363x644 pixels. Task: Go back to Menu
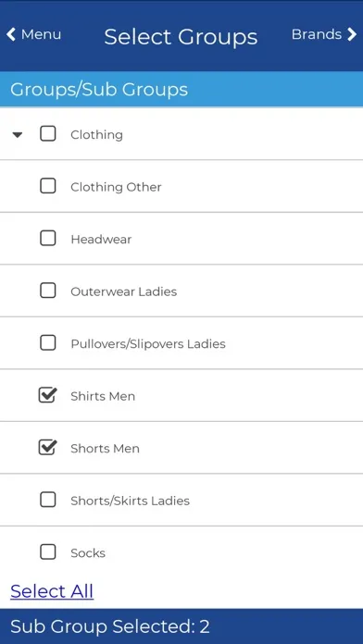[x=33, y=34]
